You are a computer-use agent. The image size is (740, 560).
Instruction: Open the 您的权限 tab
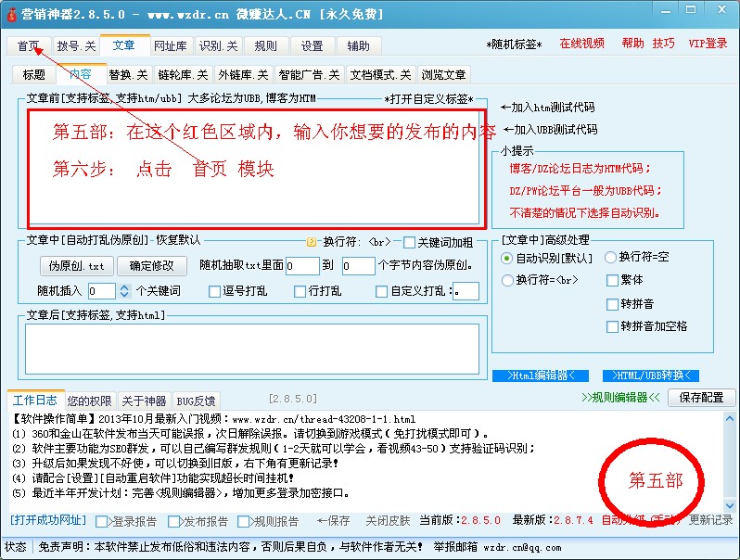coord(89,401)
